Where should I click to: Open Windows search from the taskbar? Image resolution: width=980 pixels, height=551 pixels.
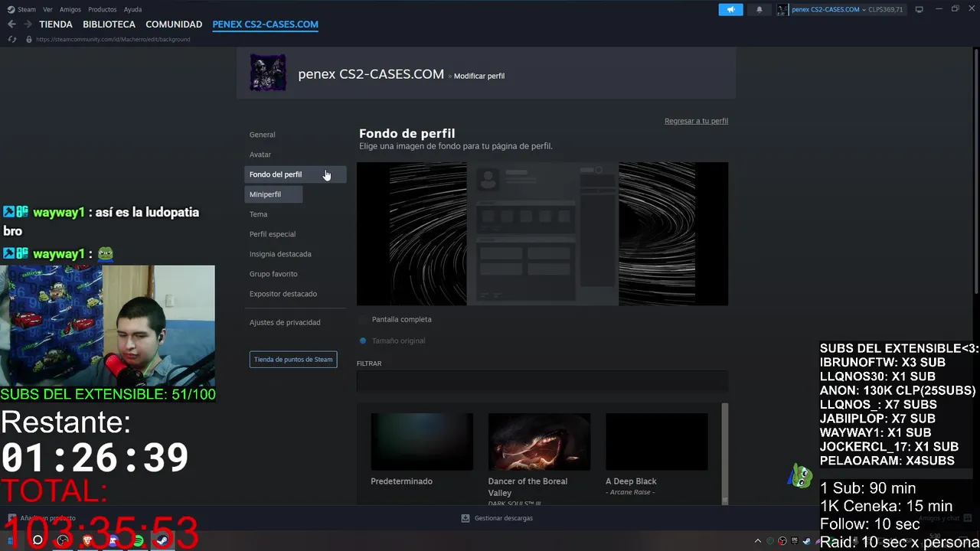[x=38, y=540]
